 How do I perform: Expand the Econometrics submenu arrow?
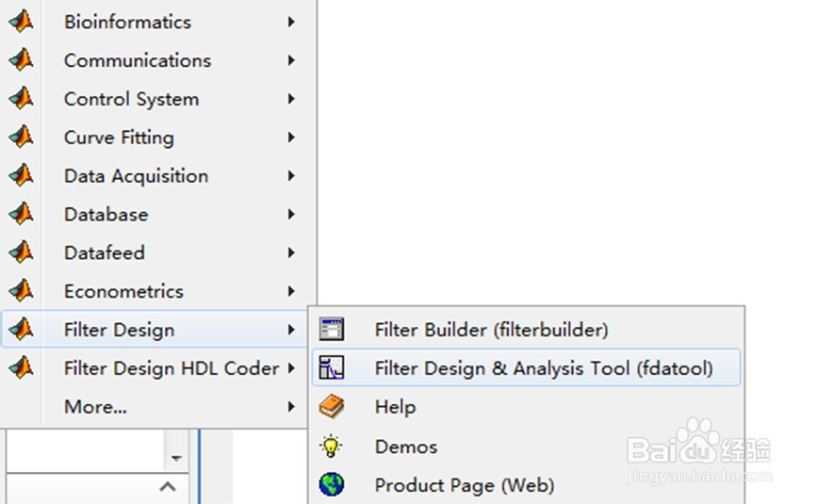click(x=291, y=291)
